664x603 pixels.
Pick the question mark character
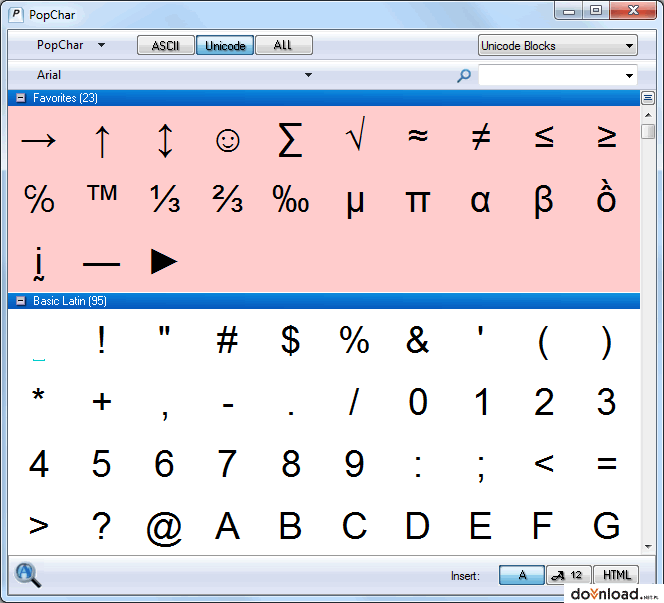tap(102, 526)
